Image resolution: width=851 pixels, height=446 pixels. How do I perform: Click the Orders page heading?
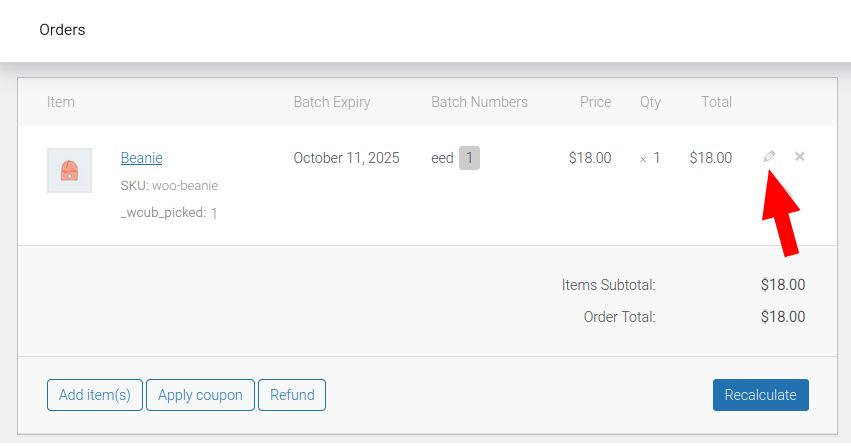pos(62,30)
